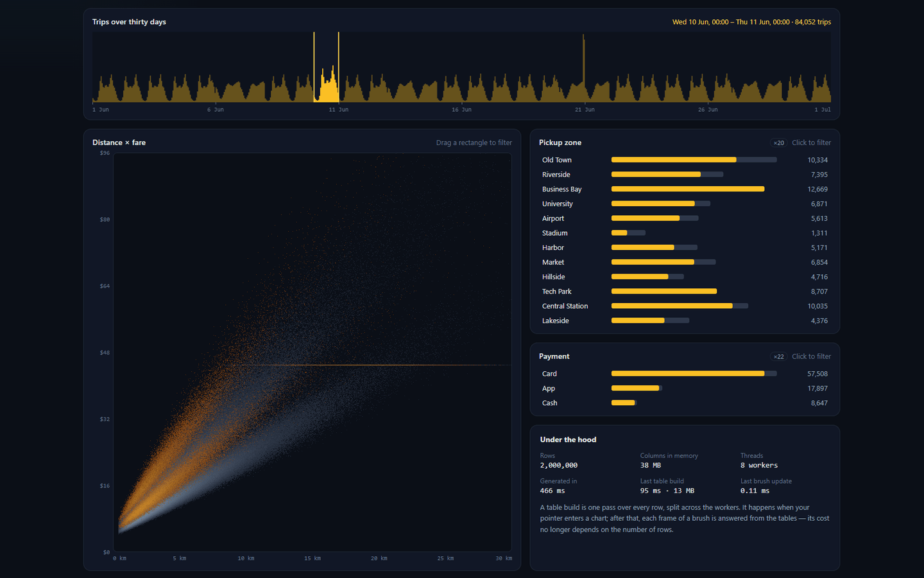The image size is (924, 578).
Task: Click 'Click to filter' hint in Payment panel
Action: (x=811, y=356)
